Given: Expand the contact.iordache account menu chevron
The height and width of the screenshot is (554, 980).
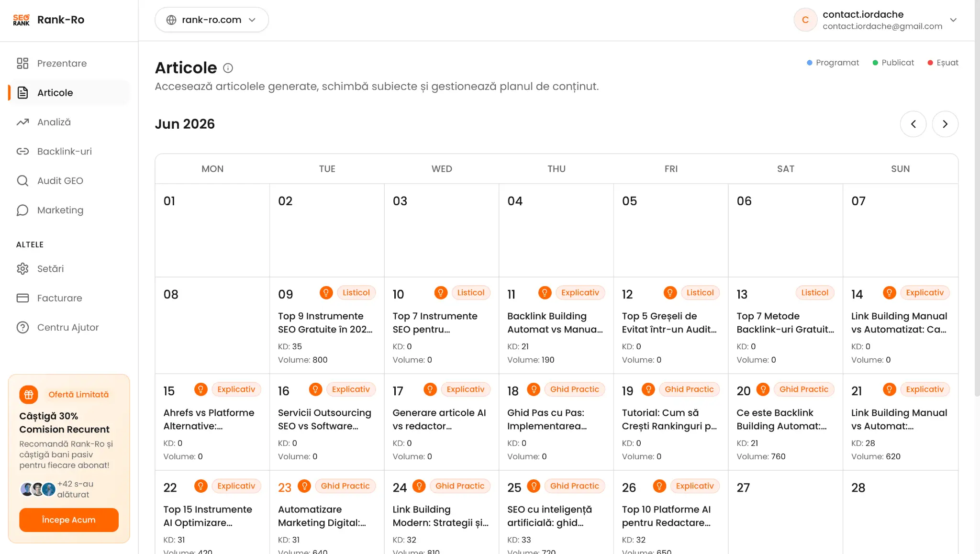Looking at the screenshot, I should 953,20.
